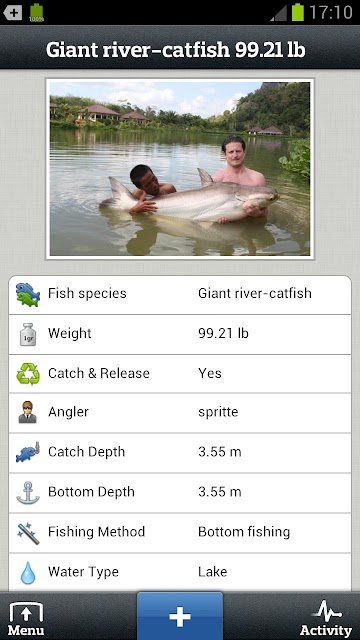
Task: Tap the Lake water type value
Action: tap(213, 571)
